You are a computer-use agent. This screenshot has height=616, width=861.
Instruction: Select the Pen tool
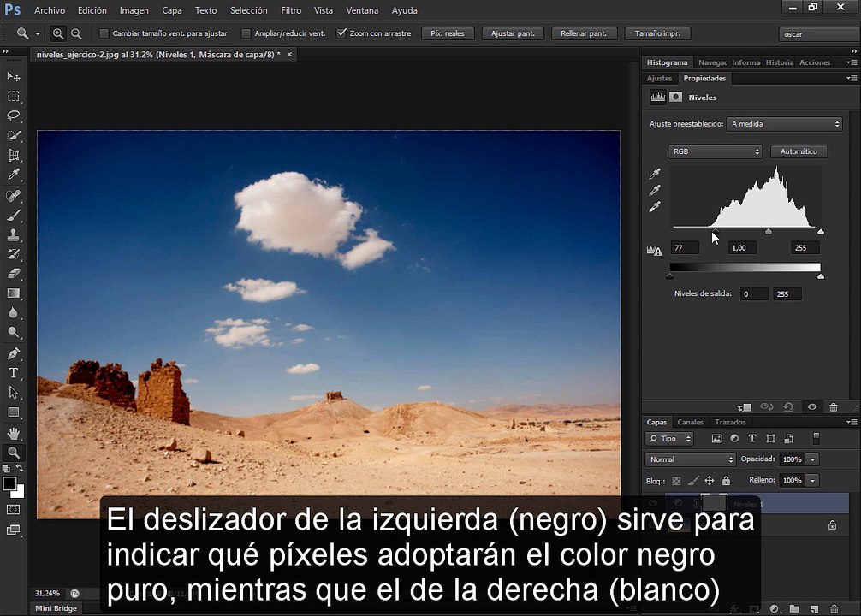[x=14, y=353]
